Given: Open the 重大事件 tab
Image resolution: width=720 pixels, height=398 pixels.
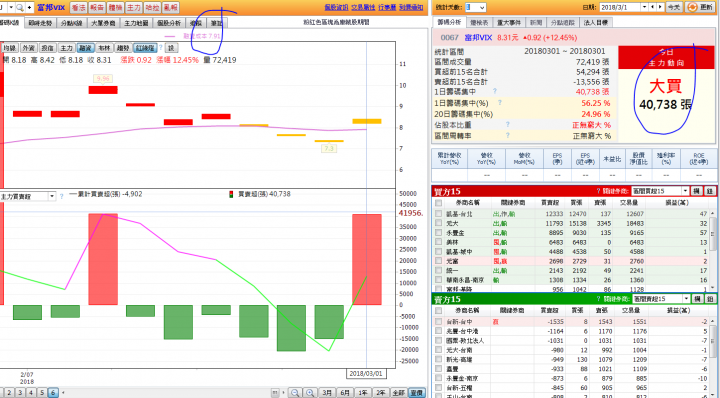Looking at the screenshot, I should click(x=508, y=22).
